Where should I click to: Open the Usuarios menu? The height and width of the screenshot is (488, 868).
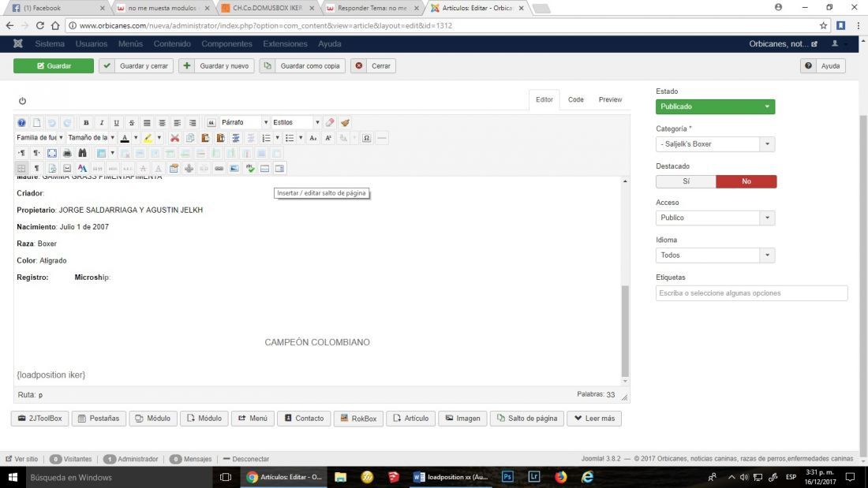[x=92, y=43]
